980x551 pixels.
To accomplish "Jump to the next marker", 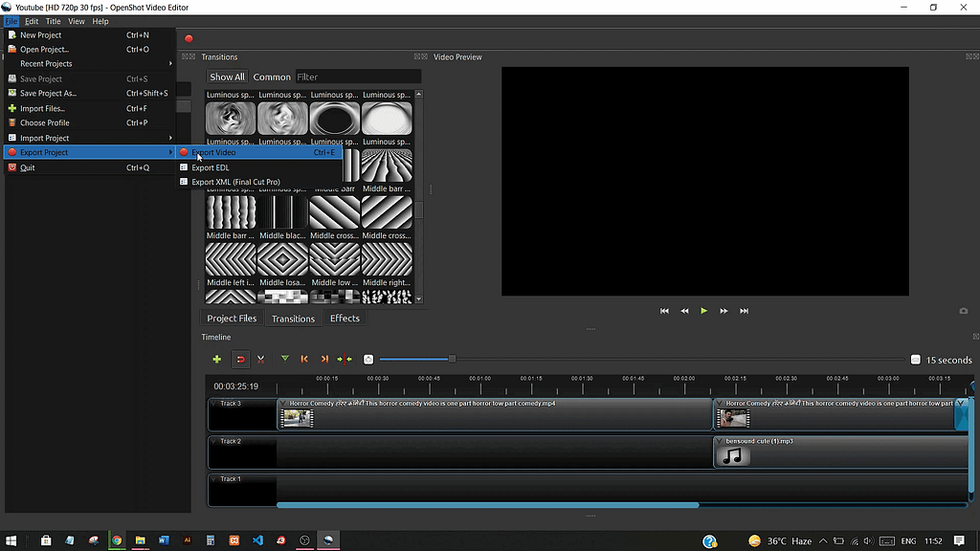I will click(324, 359).
